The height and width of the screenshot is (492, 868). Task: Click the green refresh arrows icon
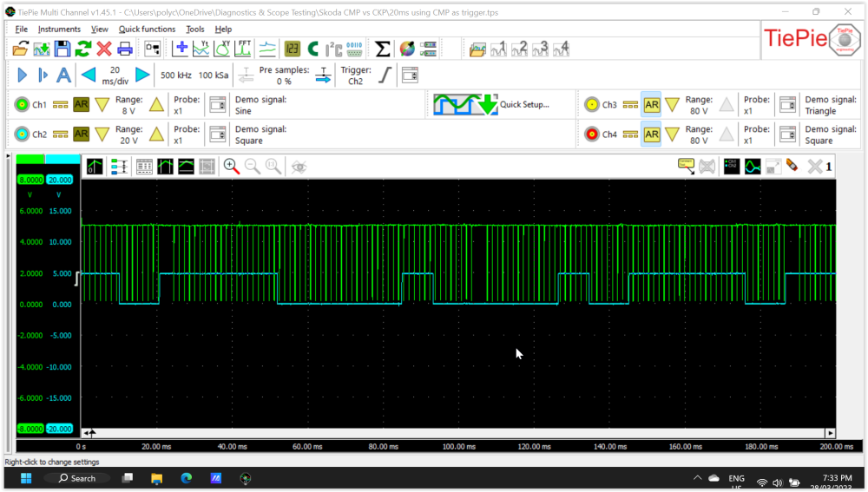point(83,49)
